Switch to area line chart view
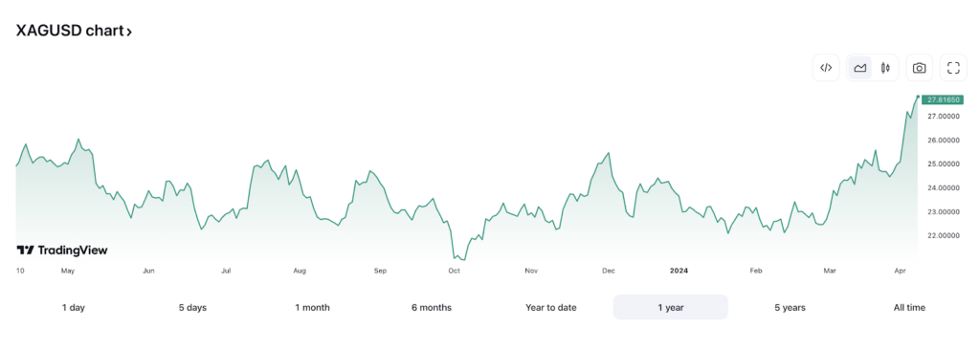Viewport: 980px width, 349px height. [x=860, y=68]
